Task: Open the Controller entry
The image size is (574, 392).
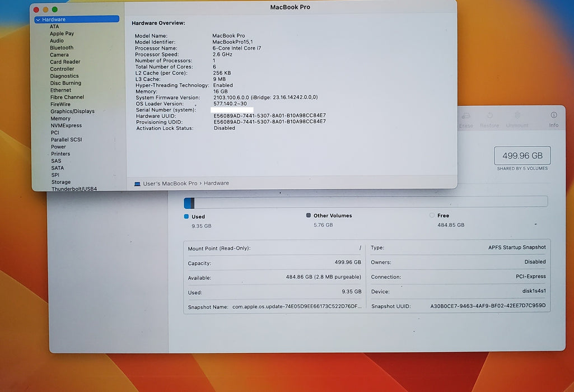Action: coord(62,69)
